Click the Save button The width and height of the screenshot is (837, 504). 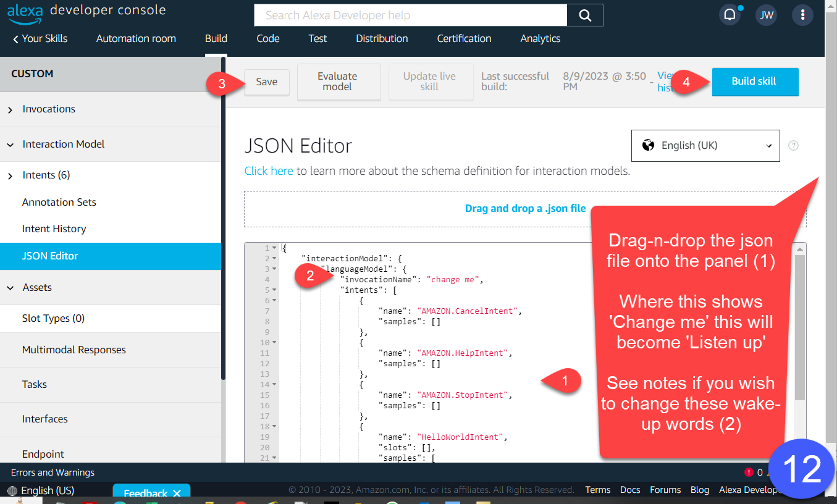(x=267, y=82)
